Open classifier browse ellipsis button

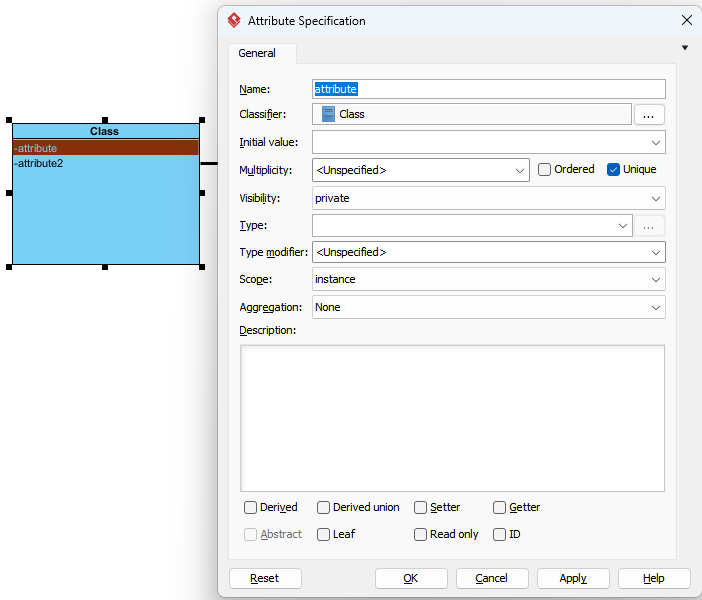tap(648, 115)
